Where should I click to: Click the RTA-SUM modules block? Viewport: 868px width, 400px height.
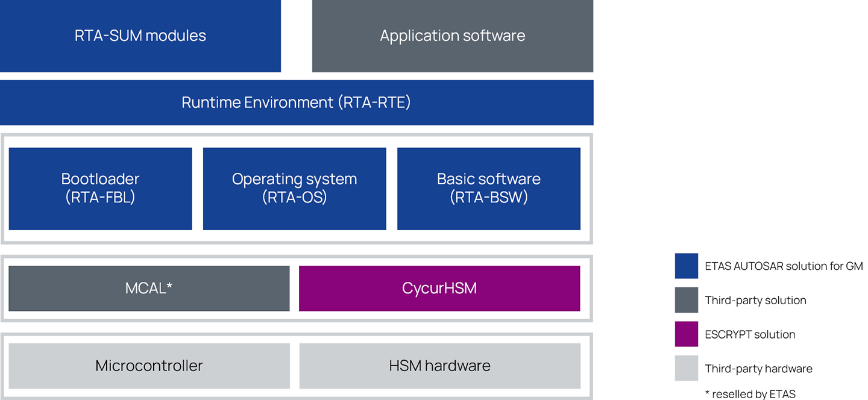coord(140,36)
